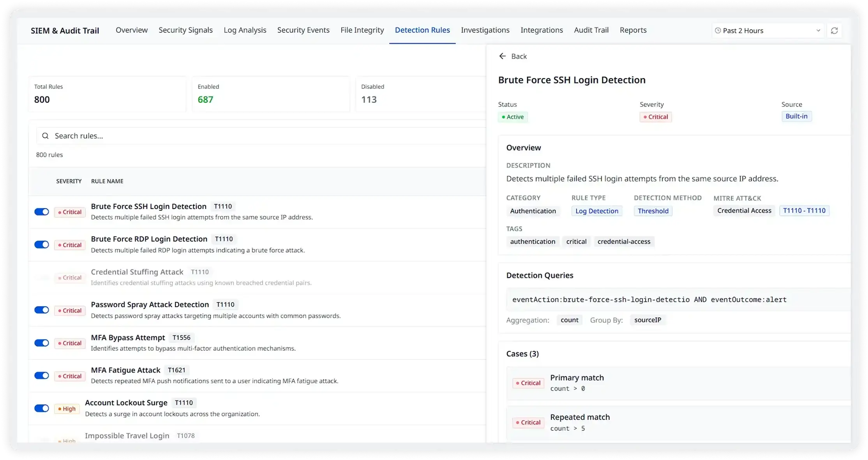
Task: Disable the Brute Force SSH Login Detection toggle
Action: (x=42, y=212)
